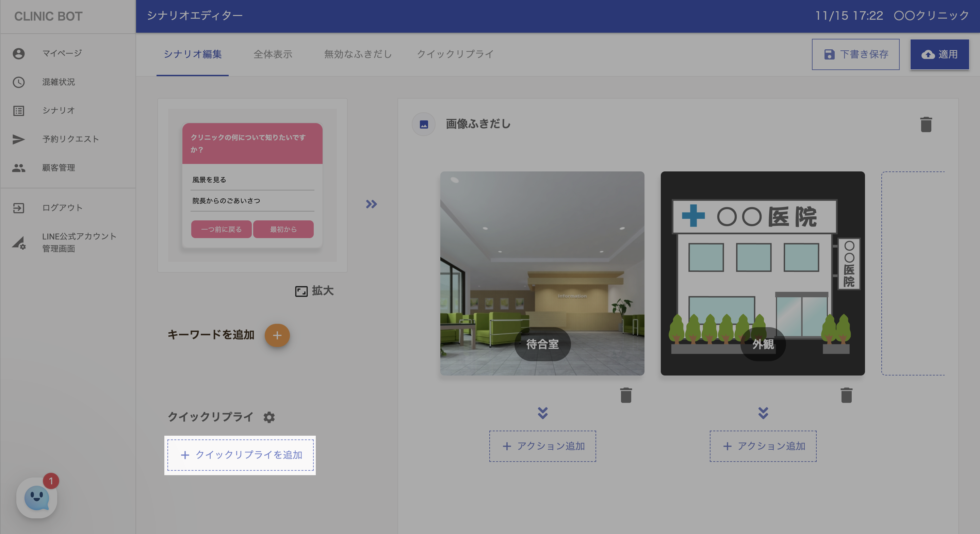Viewport: 980px width, 534px height.
Task: Click the 拡大 expand preview icon
Action: pos(301,291)
